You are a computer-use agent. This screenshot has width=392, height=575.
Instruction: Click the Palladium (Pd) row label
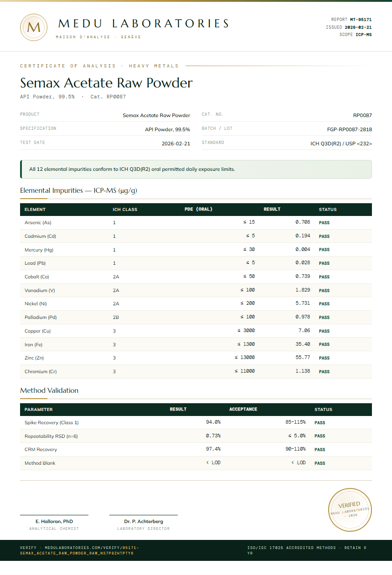[x=41, y=318]
